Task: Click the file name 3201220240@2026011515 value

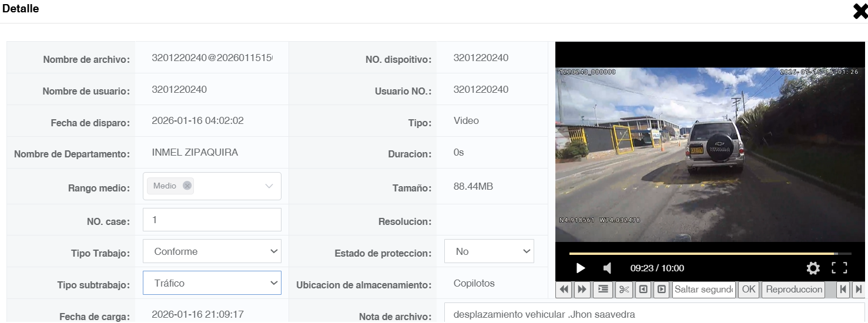Action: pyautogui.click(x=212, y=58)
